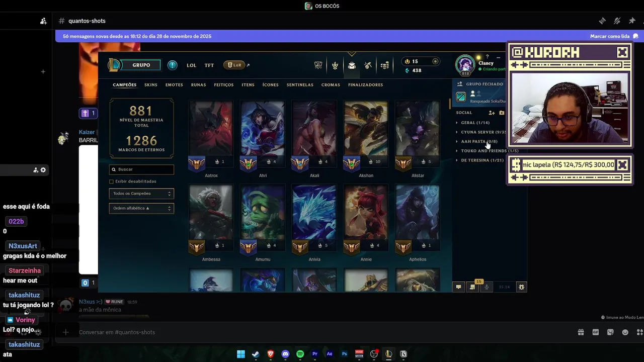
Task: Open the Clash trophy icon in League header
Action: (x=318, y=65)
